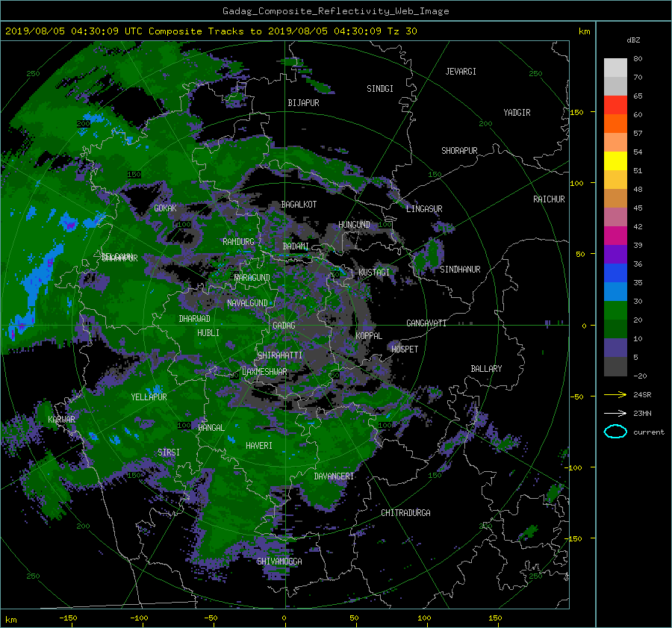672x628 pixels.
Task: Click the HOSPET label
Action: (405, 349)
